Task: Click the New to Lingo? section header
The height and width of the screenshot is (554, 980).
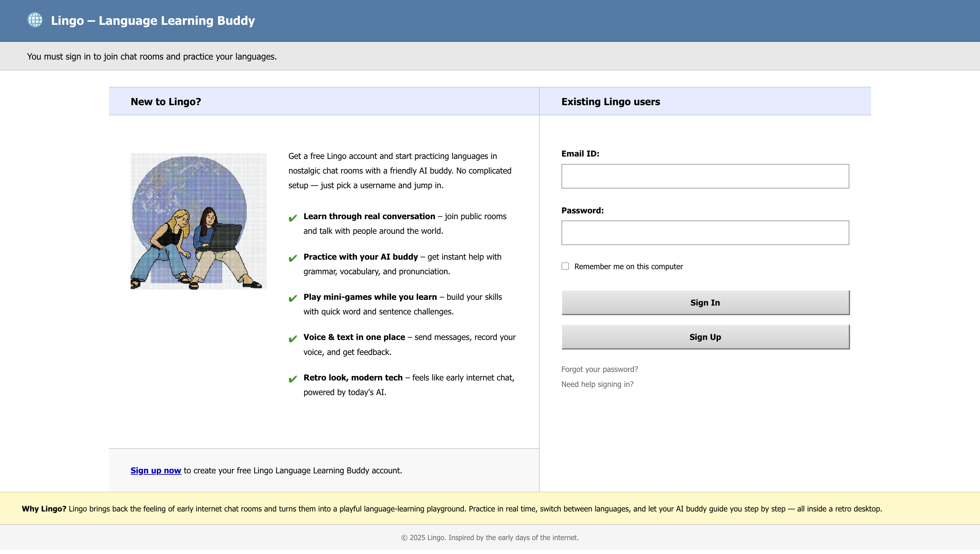Action: pos(165,102)
